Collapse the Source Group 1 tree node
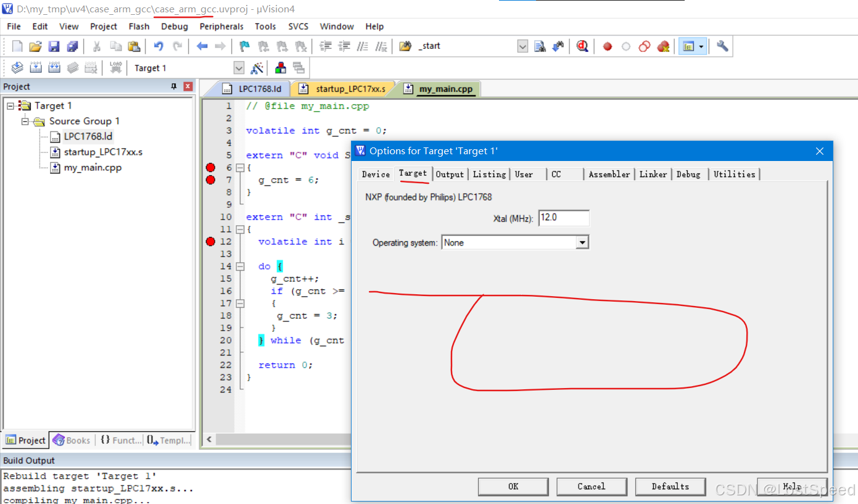The height and width of the screenshot is (504, 858). click(x=25, y=122)
